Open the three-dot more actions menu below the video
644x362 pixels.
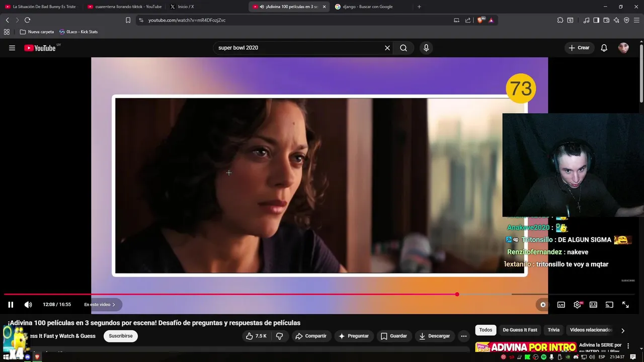point(464,336)
